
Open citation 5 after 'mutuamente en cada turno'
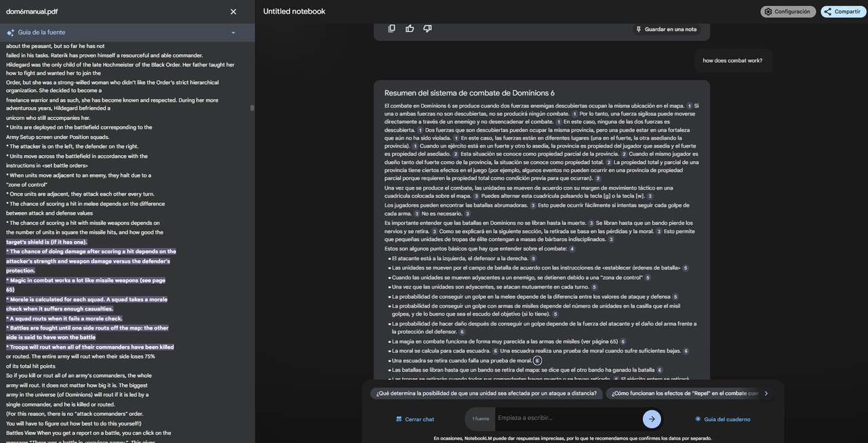click(x=595, y=287)
